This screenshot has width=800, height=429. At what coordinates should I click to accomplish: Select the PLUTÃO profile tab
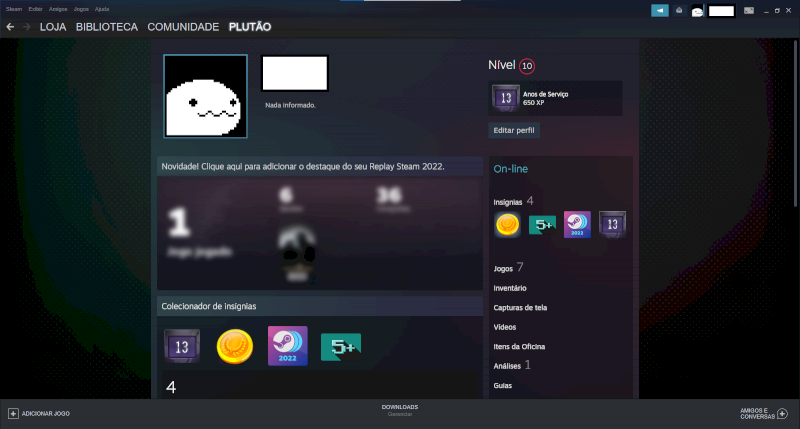250,27
